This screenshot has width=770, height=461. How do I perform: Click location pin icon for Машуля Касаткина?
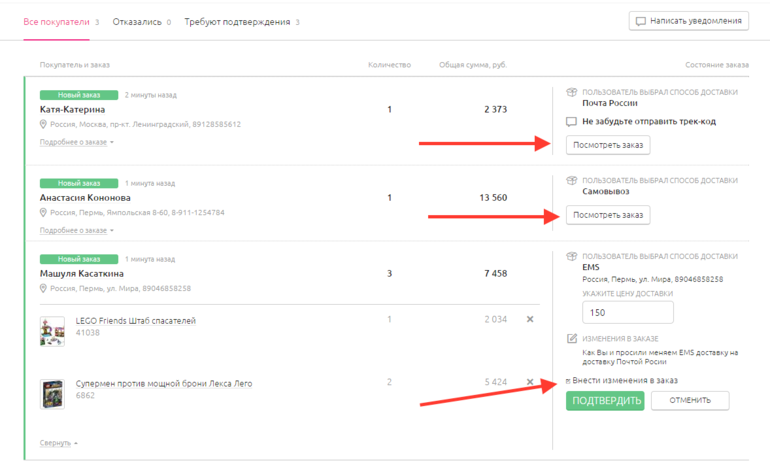[44, 289]
